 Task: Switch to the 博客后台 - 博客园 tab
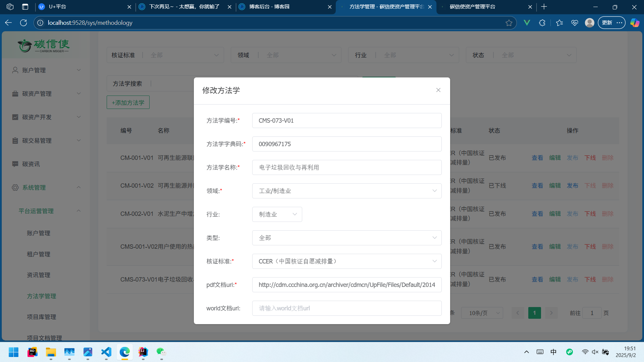(269, 7)
